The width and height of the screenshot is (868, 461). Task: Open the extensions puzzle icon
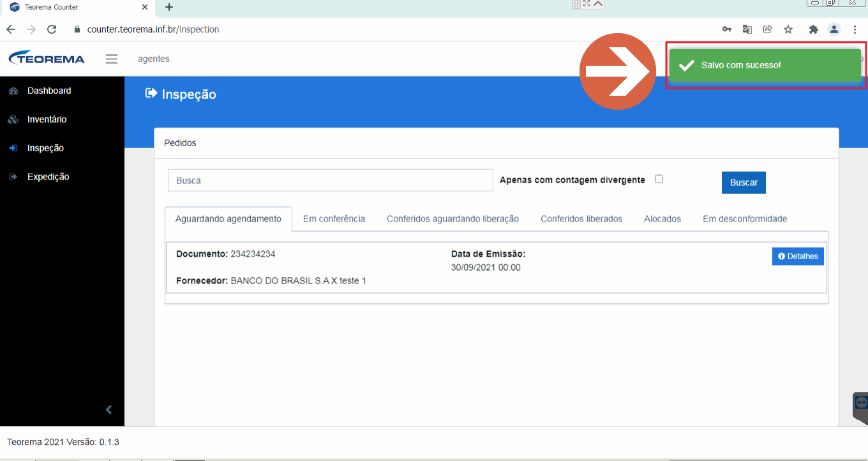813,29
